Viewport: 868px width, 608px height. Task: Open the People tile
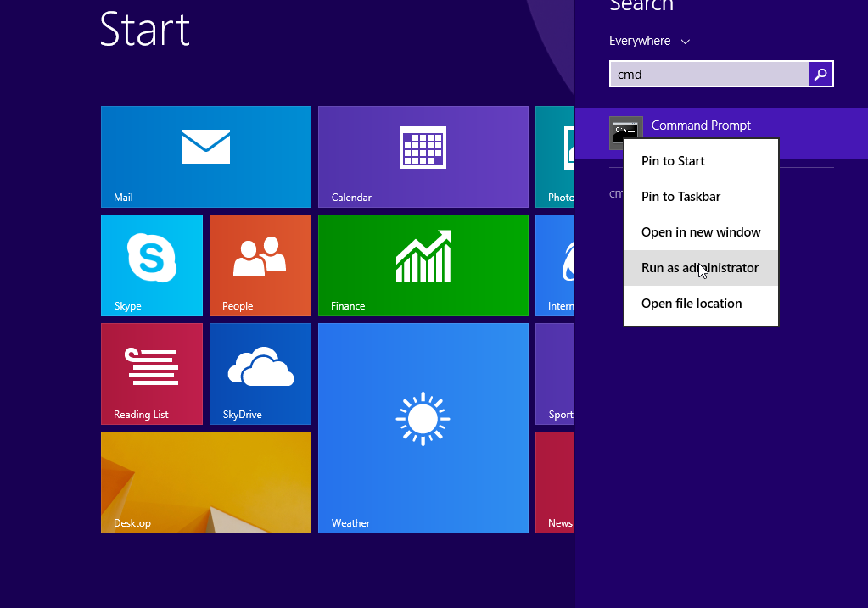[x=260, y=265]
